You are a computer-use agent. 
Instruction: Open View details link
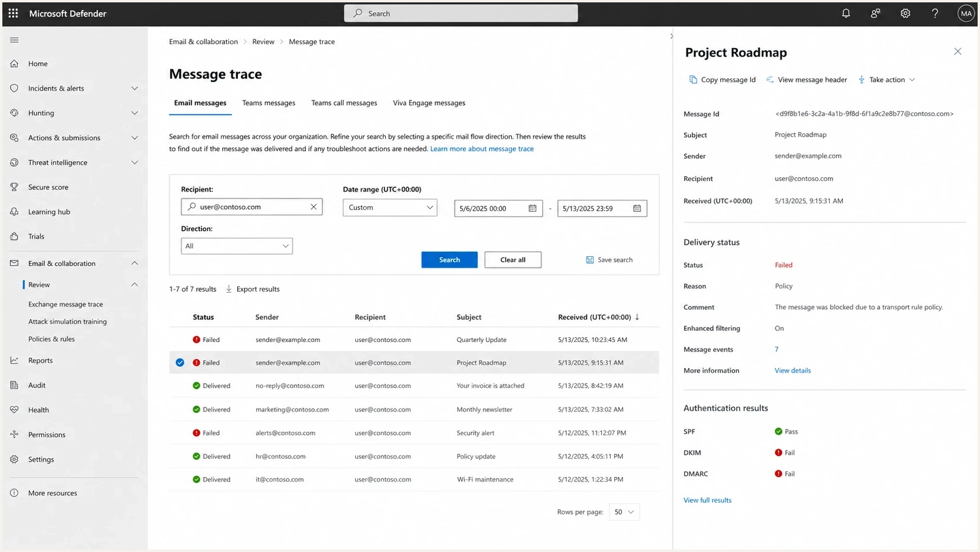[x=792, y=371]
